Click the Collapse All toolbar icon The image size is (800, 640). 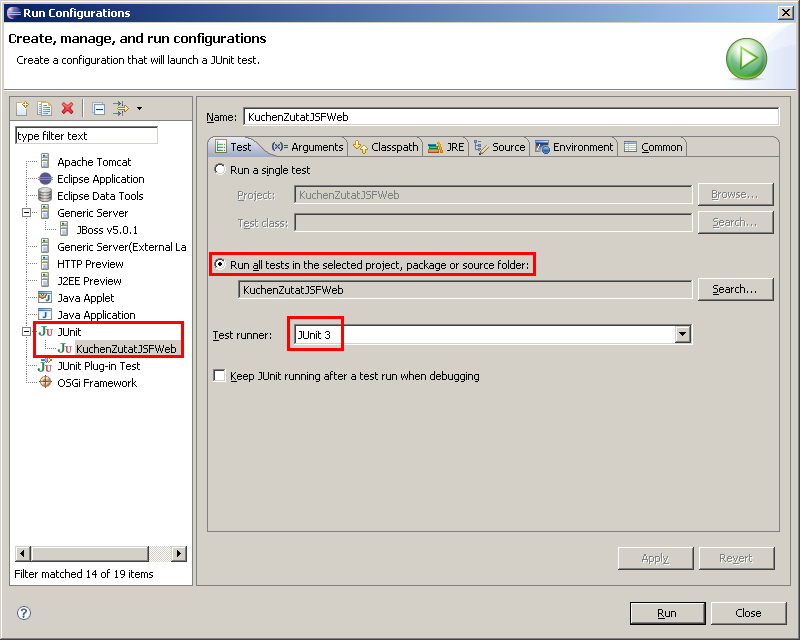coord(98,109)
